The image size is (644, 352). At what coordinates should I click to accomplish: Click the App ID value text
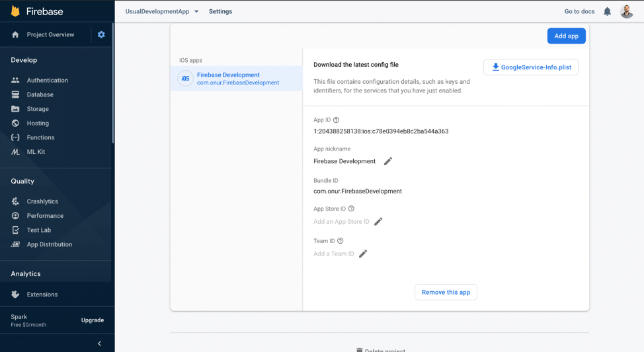(x=381, y=131)
